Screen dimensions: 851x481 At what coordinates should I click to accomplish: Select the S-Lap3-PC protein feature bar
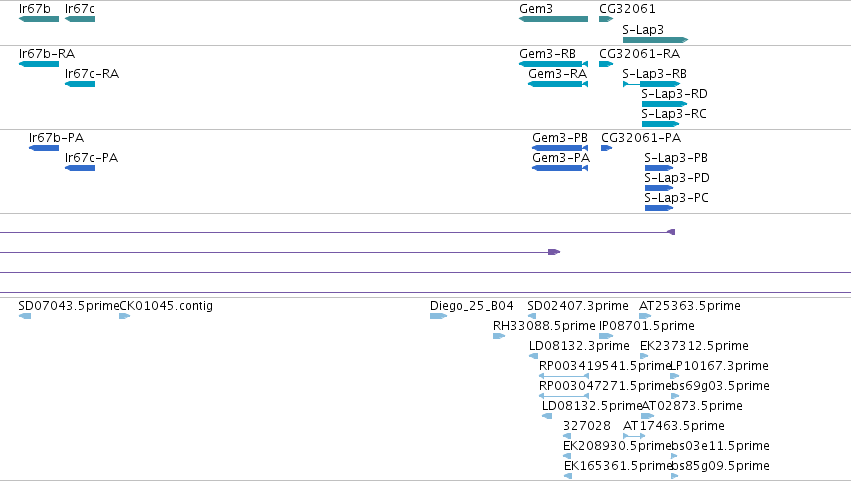(659, 208)
